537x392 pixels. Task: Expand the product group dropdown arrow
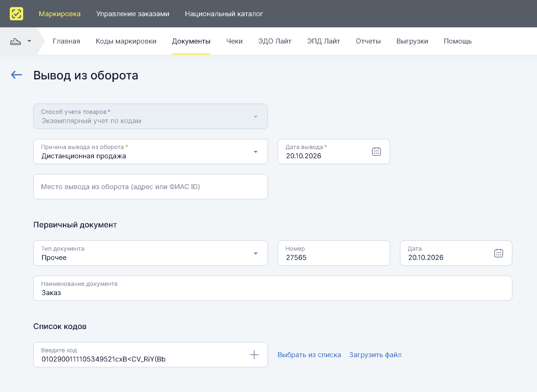tap(29, 41)
